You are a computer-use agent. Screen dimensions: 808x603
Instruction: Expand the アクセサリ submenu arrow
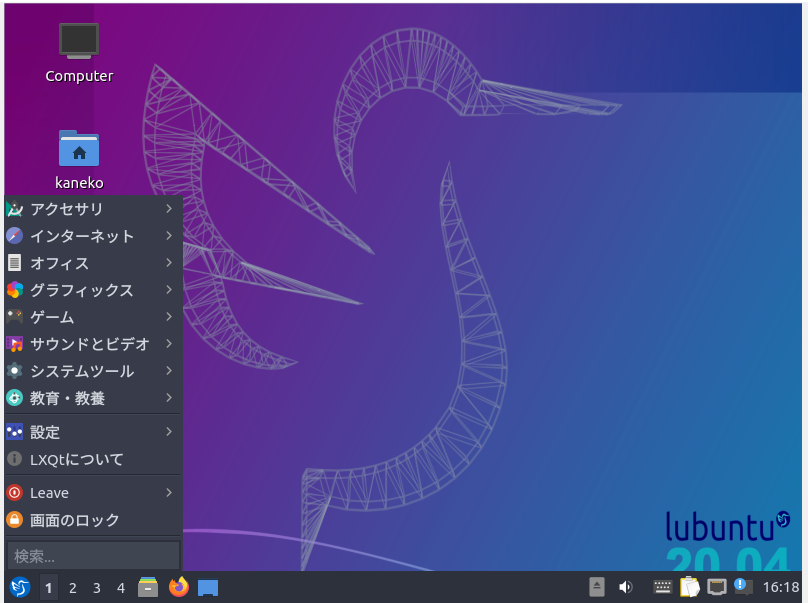[x=169, y=209]
